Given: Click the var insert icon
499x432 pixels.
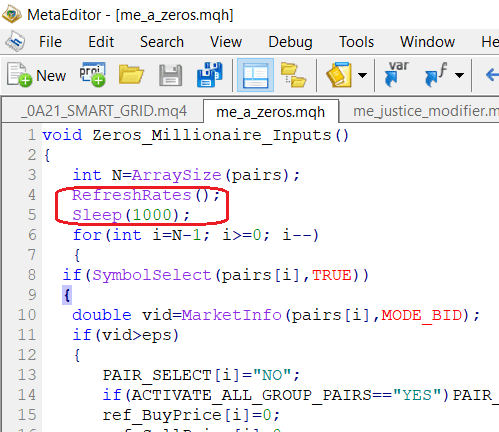Looking at the screenshot, I should (x=396, y=74).
